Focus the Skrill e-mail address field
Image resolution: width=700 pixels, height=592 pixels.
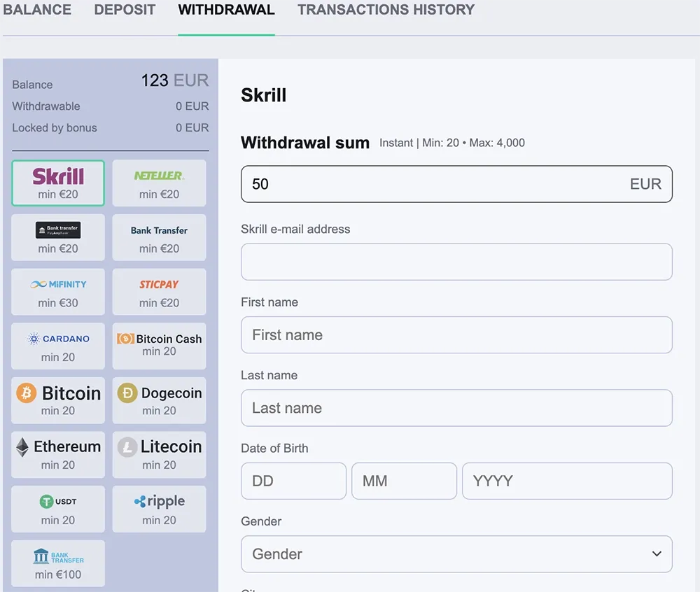[x=456, y=262]
